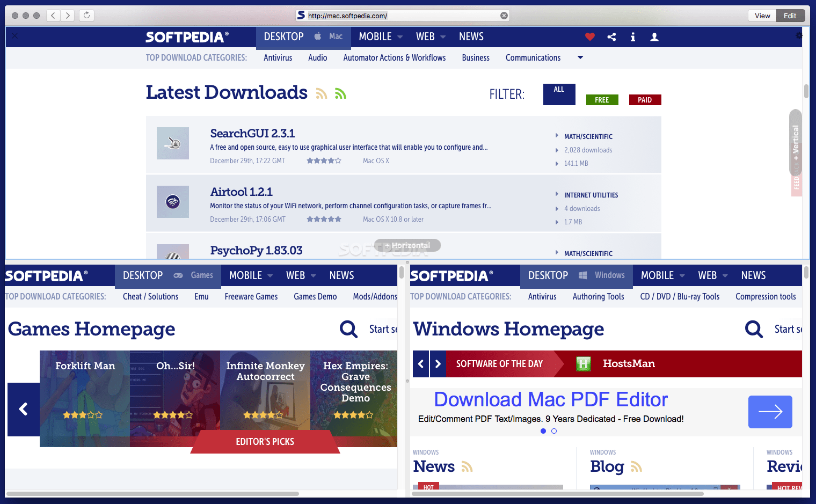The height and width of the screenshot is (504, 816).
Task: Close the top pane with its X icon
Action: pos(14,35)
